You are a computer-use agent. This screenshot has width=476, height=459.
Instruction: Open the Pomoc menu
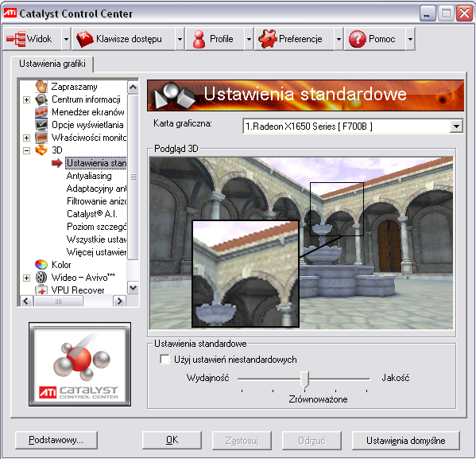(375, 39)
